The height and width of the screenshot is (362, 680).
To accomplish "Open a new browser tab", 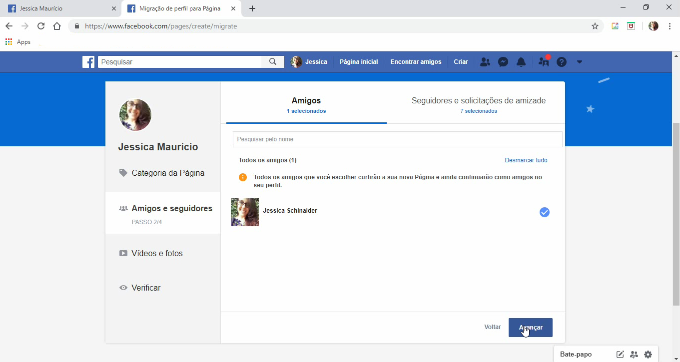I will pos(252,9).
